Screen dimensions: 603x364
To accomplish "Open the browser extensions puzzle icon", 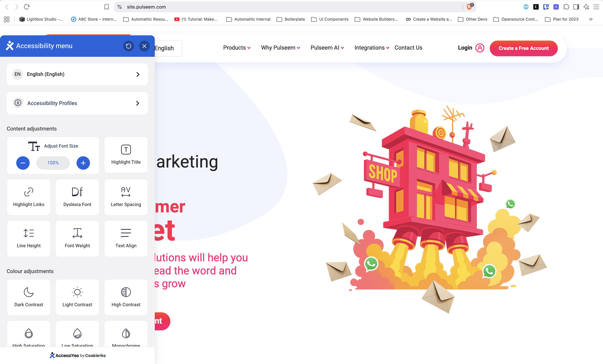I will [x=566, y=7].
